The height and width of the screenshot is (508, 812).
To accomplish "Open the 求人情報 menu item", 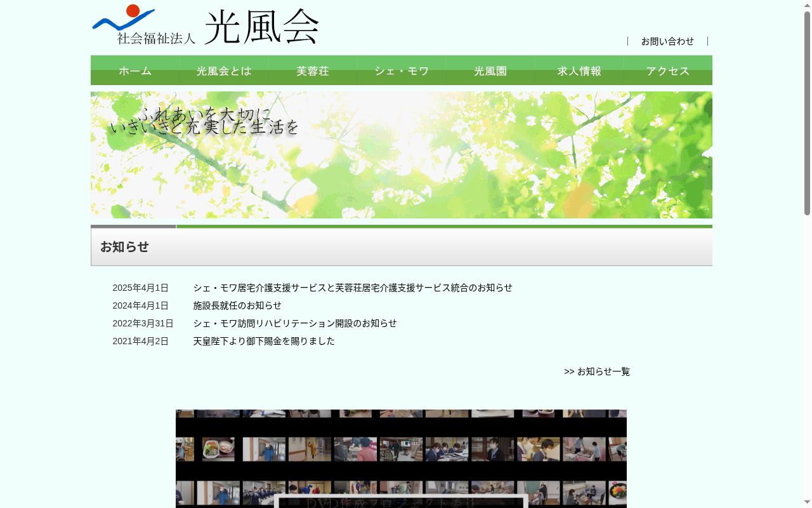I will (579, 70).
